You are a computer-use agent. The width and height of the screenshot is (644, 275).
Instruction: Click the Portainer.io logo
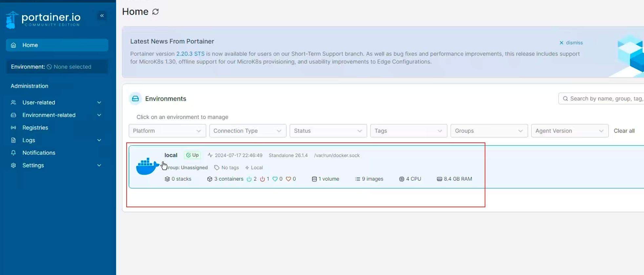tap(43, 20)
